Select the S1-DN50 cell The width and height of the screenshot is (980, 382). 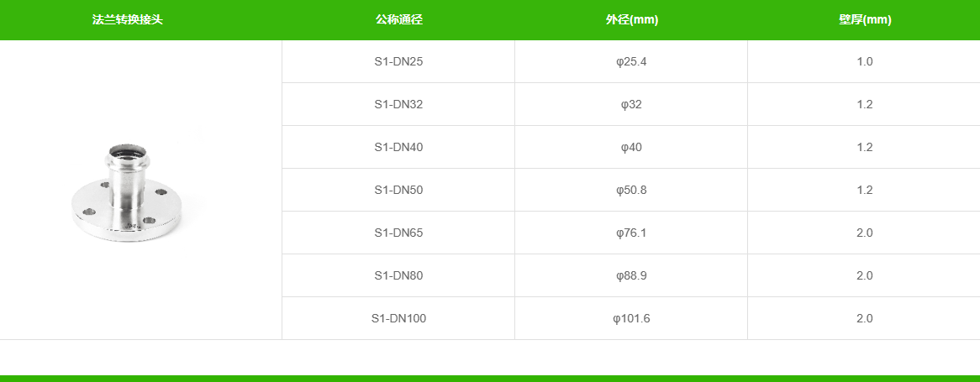click(398, 191)
